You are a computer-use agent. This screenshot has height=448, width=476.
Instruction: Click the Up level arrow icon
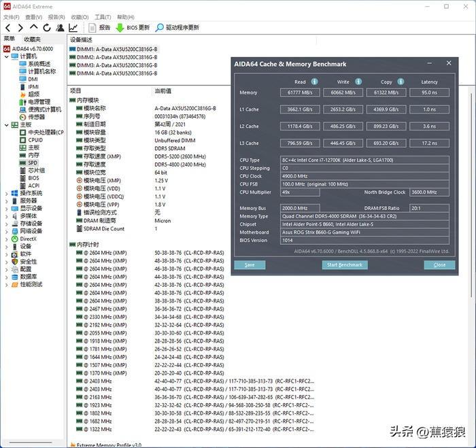pyautogui.click(x=33, y=27)
